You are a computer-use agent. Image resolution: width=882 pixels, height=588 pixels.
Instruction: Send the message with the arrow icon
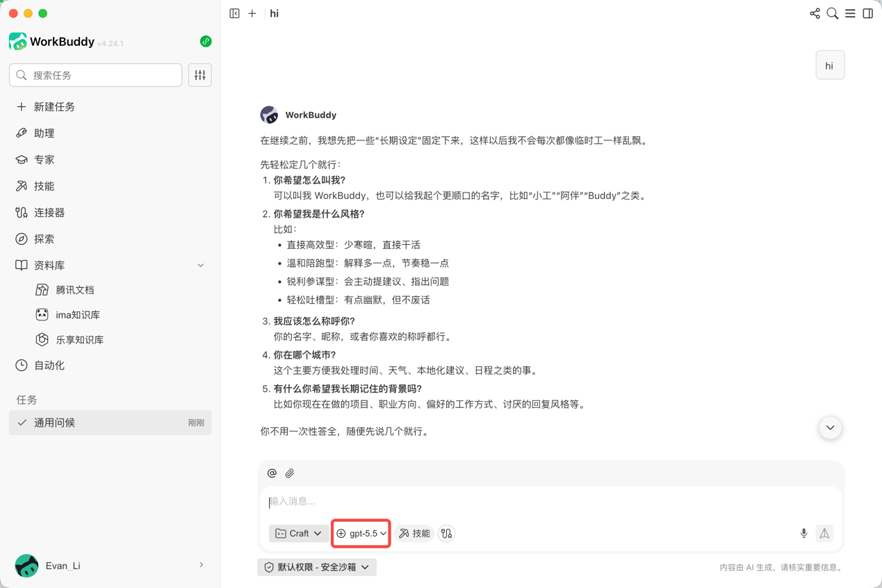click(x=824, y=533)
